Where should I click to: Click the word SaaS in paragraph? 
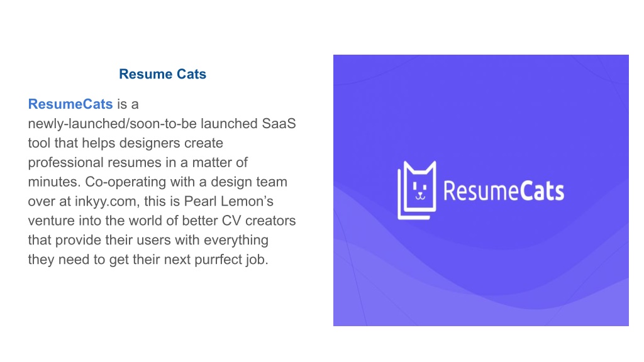coord(279,124)
